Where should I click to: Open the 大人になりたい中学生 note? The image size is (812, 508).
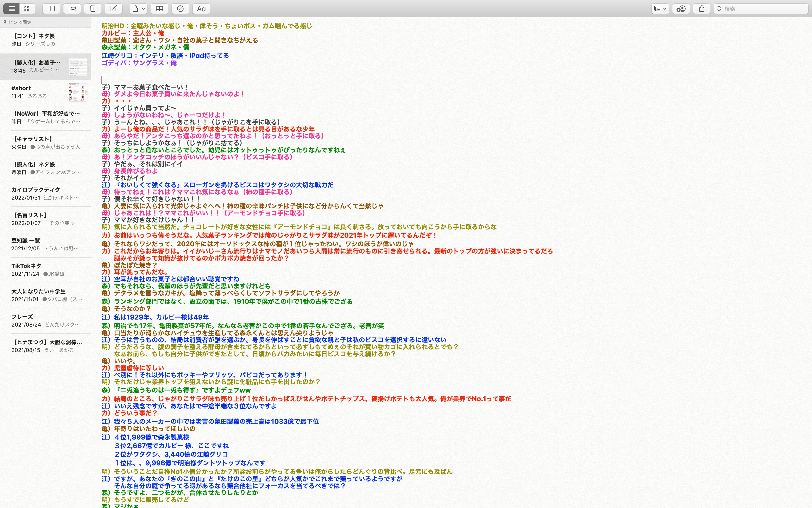[45, 295]
